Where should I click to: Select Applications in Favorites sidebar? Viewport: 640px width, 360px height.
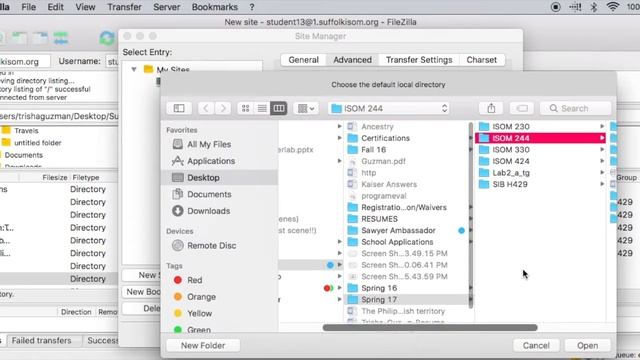pos(211,161)
